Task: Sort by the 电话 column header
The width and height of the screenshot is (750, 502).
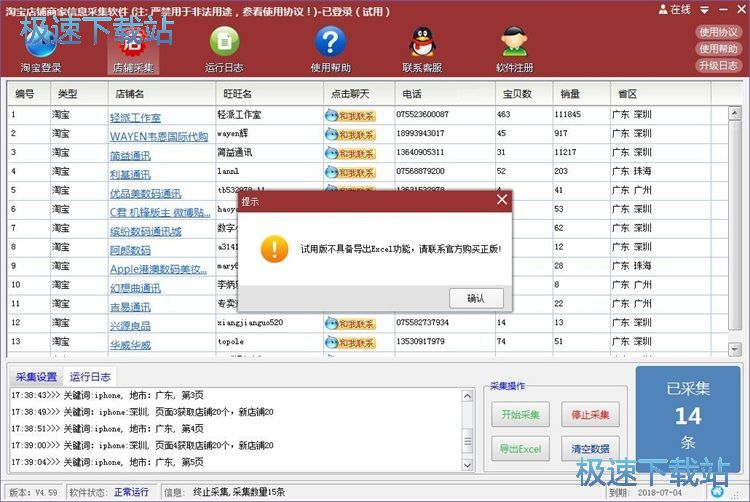Action: [x=445, y=94]
